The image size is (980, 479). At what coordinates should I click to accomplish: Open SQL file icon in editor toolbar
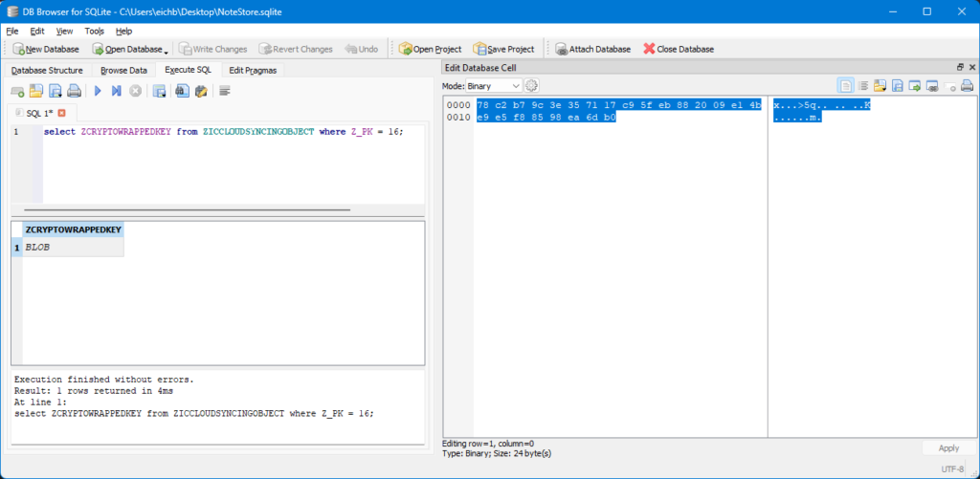(x=36, y=91)
